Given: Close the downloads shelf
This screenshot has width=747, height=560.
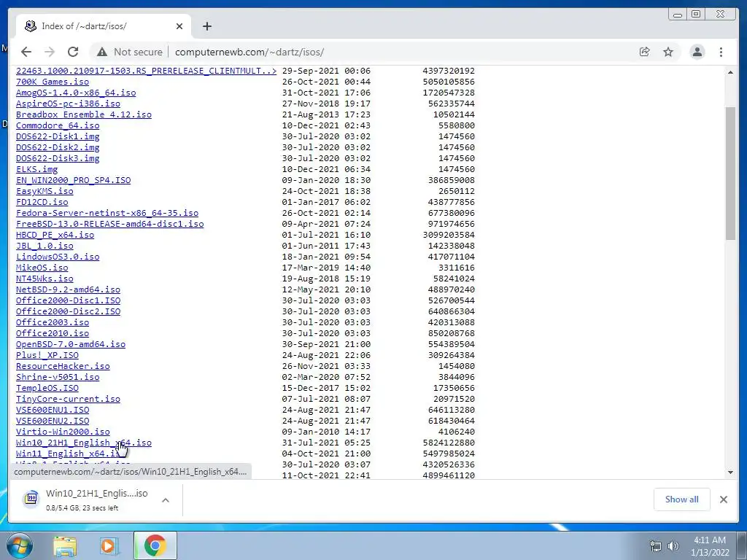Looking at the screenshot, I should [x=723, y=499].
